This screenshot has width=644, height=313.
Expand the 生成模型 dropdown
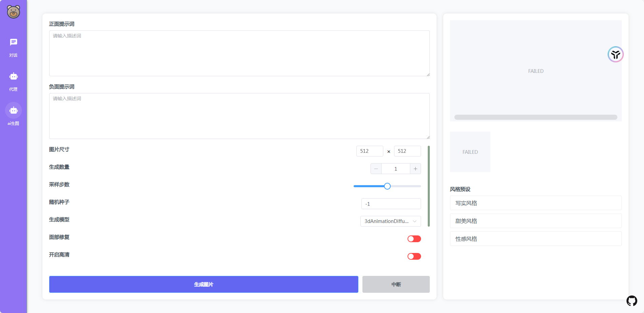[390, 221]
